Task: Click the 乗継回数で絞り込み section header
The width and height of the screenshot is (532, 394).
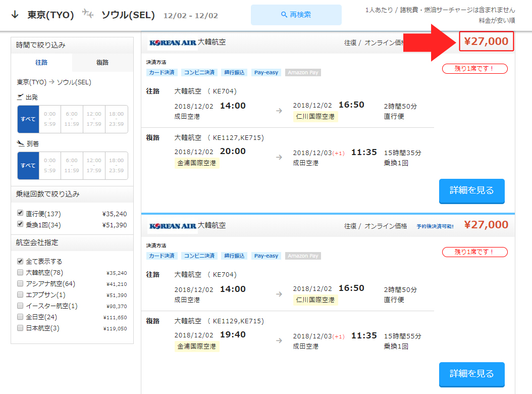Action: [x=72, y=194]
